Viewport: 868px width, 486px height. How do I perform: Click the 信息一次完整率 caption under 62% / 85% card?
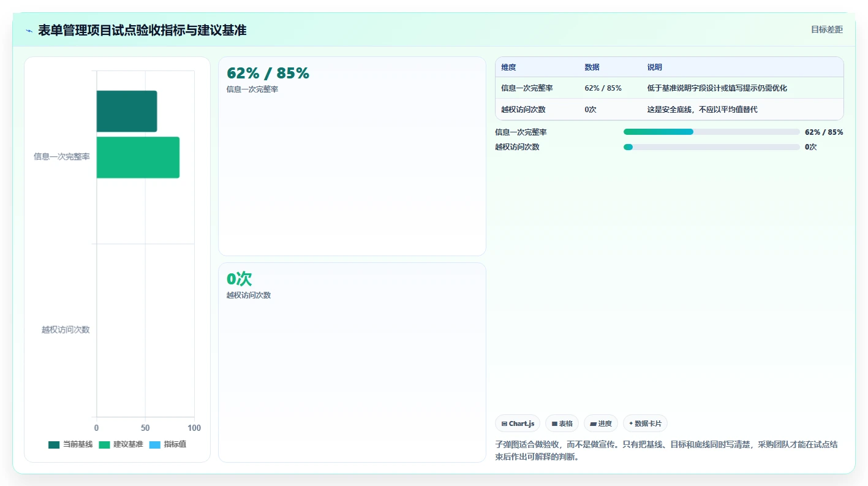click(x=252, y=89)
